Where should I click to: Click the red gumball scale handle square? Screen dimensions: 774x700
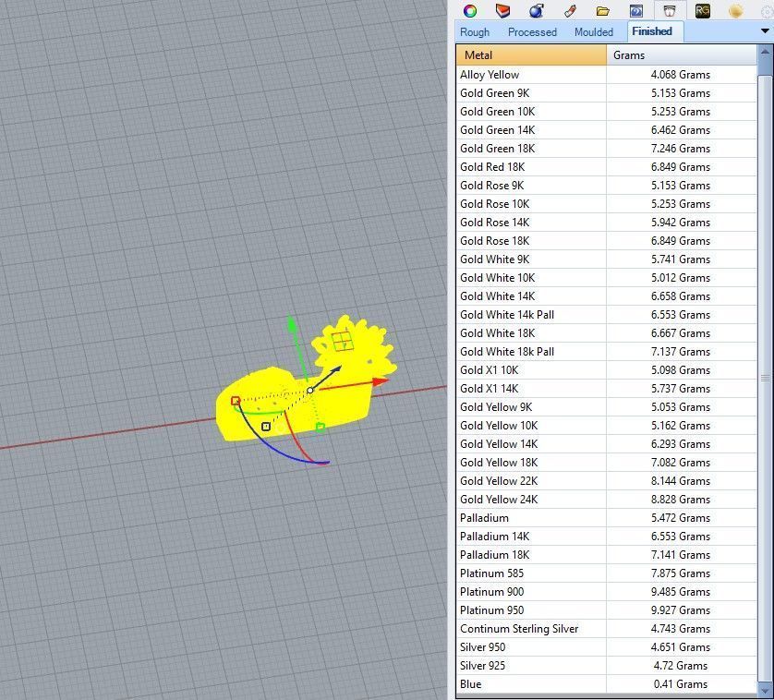[x=236, y=401]
